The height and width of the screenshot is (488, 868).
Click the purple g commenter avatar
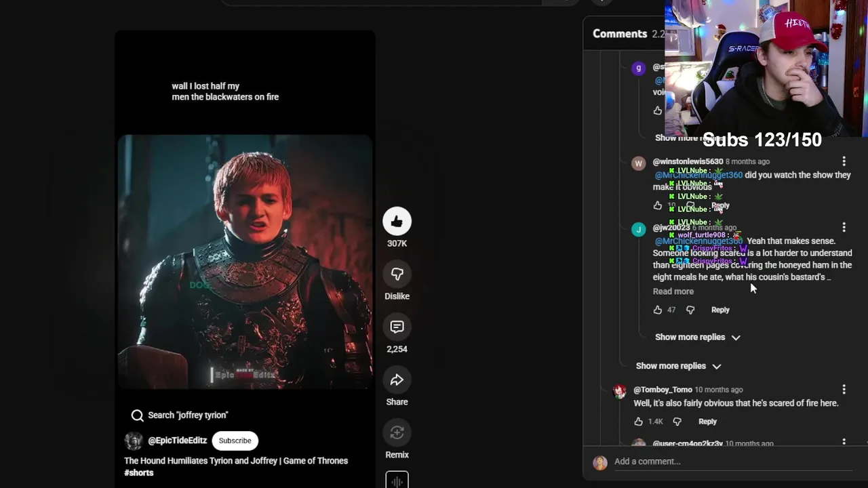click(x=638, y=68)
